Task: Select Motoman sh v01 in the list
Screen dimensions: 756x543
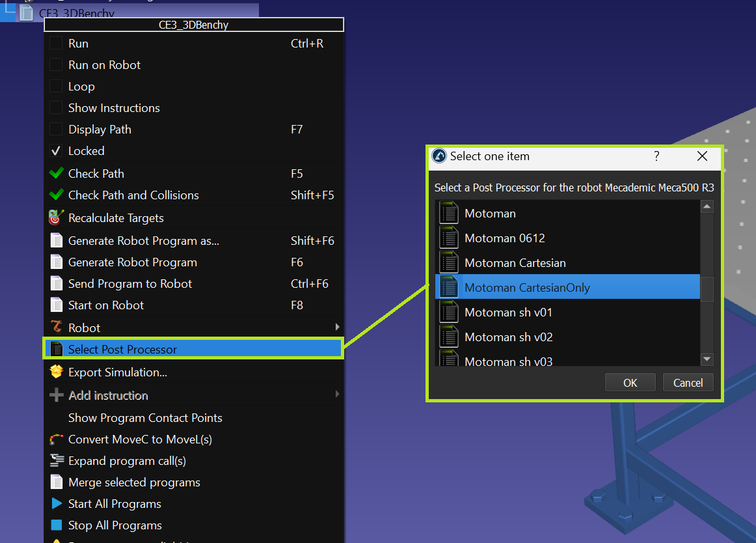Action: pyautogui.click(x=508, y=313)
